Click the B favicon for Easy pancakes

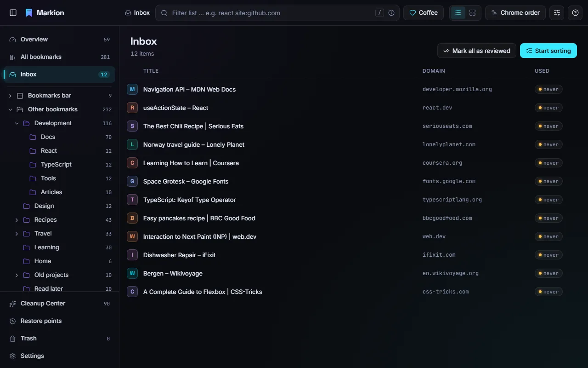coord(132,218)
